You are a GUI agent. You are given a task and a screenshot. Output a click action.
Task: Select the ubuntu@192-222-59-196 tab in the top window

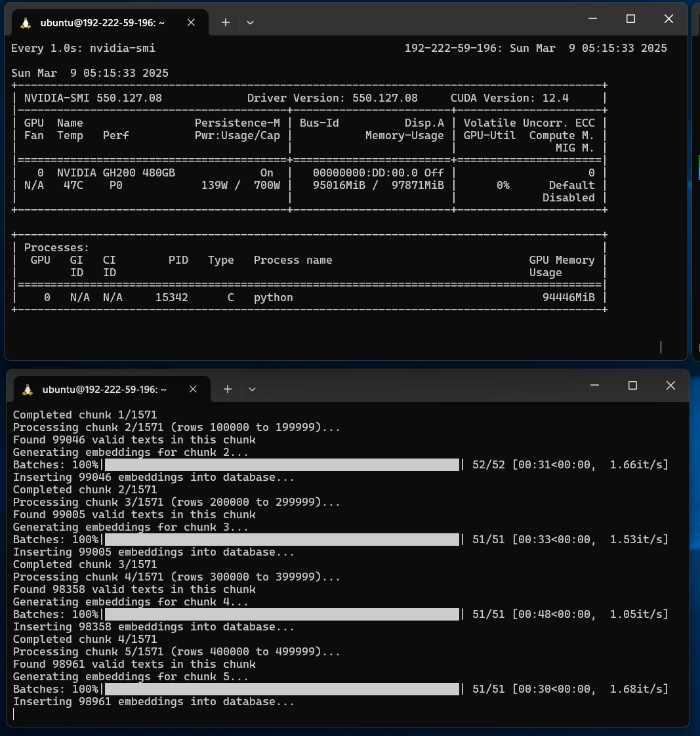(x=110, y=22)
